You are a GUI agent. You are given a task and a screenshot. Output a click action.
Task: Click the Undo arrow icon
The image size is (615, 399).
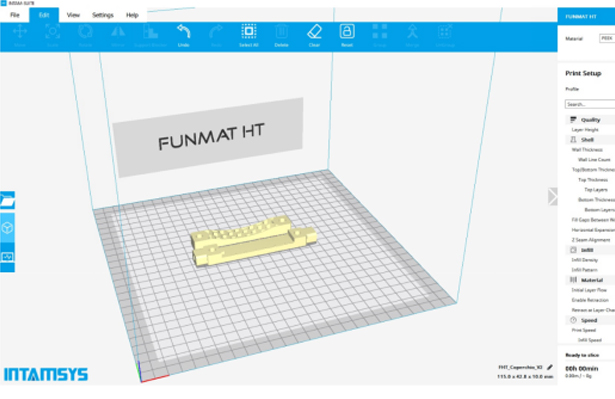pyautogui.click(x=184, y=31)
